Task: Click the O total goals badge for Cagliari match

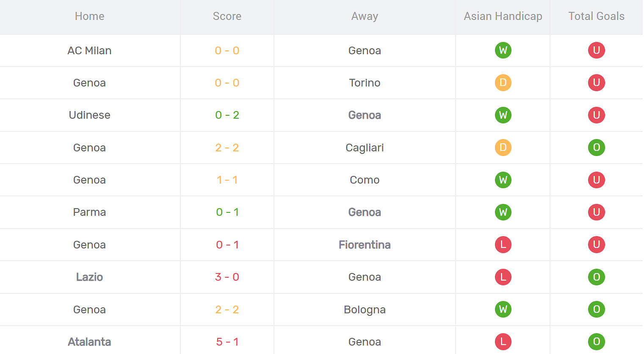Action: point(596,148)
